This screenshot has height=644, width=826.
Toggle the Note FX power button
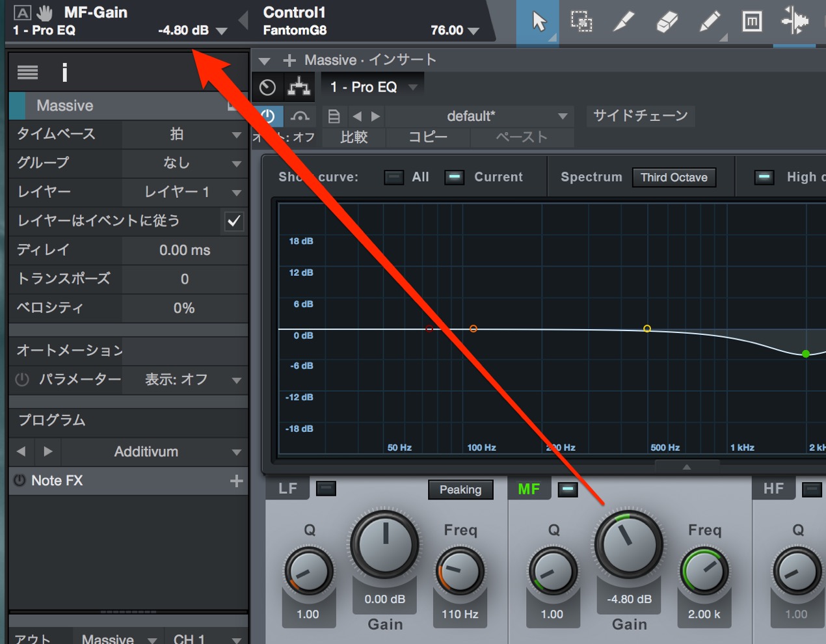coord(20,481)
